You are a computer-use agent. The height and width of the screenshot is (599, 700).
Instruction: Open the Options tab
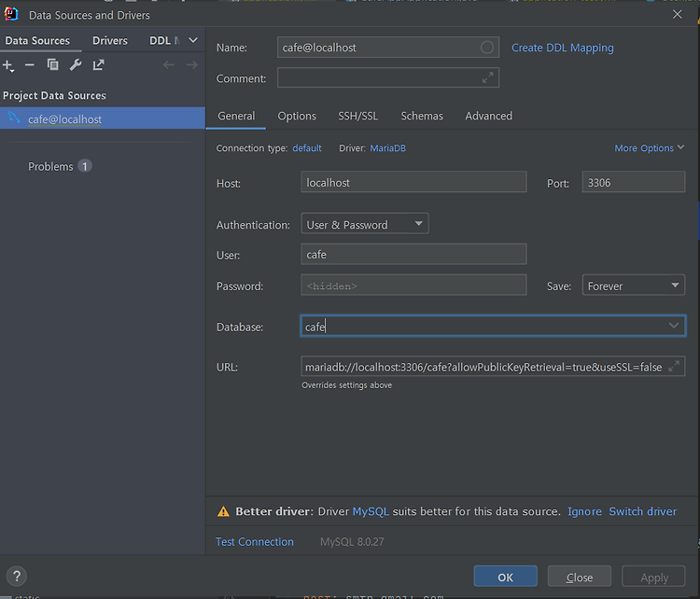tap(297, 116)
